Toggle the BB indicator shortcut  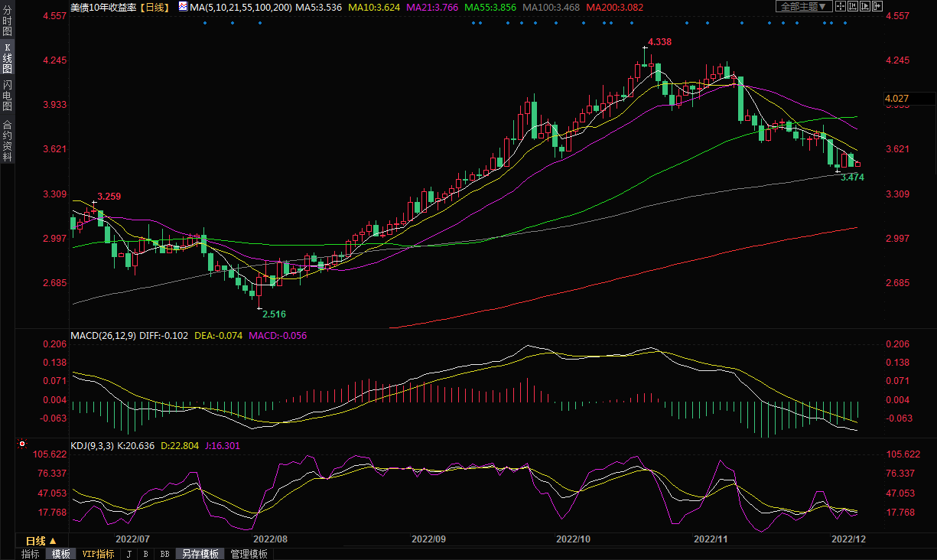click(x=164, y=554)
